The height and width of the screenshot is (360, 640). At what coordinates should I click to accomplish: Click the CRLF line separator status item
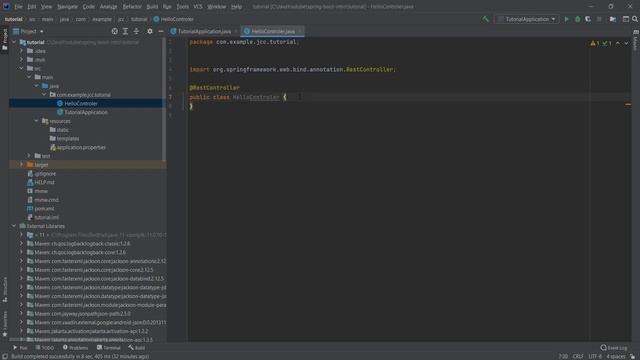[578, 356]
